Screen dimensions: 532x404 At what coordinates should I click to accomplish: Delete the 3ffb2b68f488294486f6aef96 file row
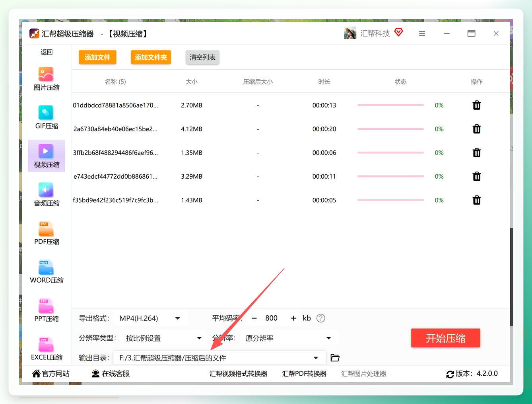[477, 152]
